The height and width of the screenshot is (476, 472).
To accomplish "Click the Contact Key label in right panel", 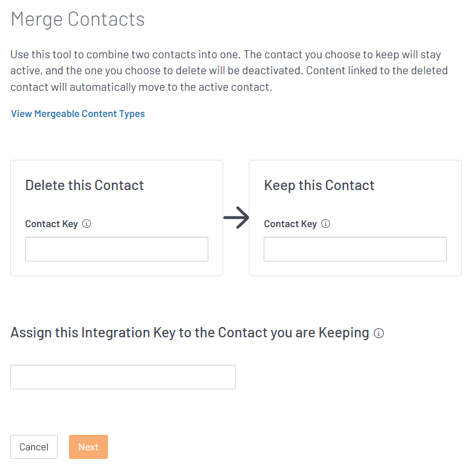I will tap(289, 224).
